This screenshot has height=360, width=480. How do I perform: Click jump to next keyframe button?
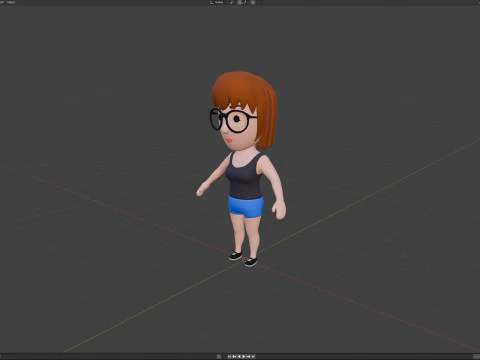click(x=248, y=356)
